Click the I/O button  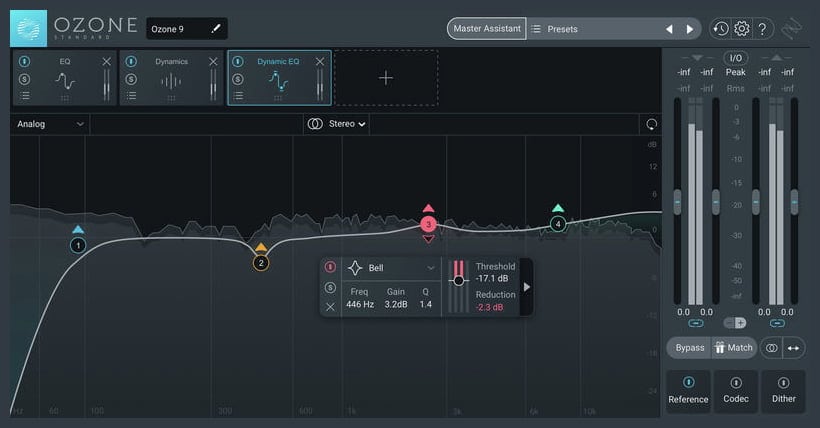pyautogui.click(x=735, y=58)
